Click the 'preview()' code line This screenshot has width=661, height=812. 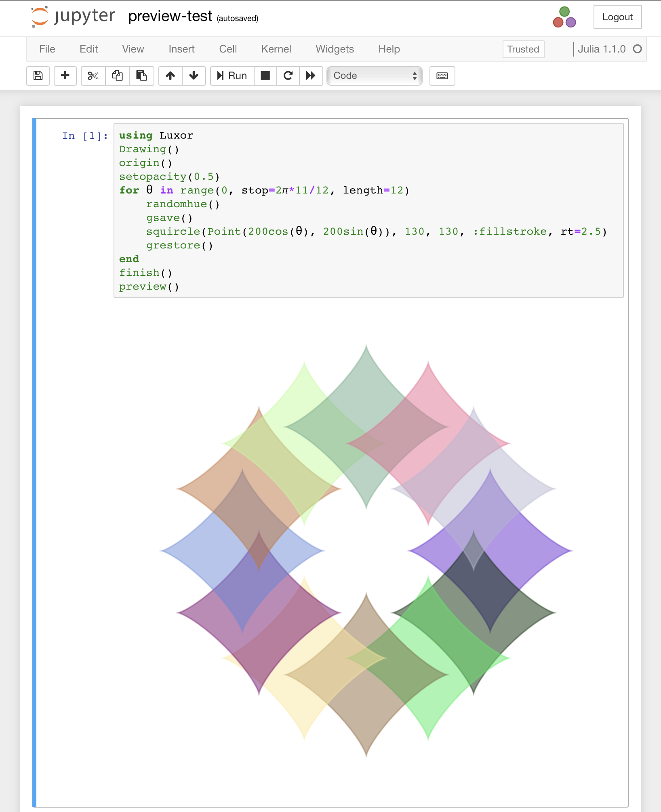(149, 286)
